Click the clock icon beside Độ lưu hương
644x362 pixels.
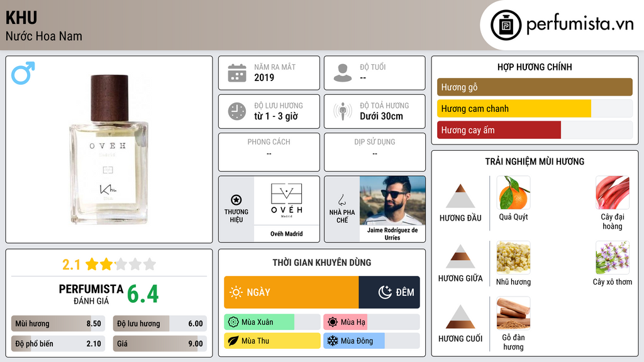point(237,111)
